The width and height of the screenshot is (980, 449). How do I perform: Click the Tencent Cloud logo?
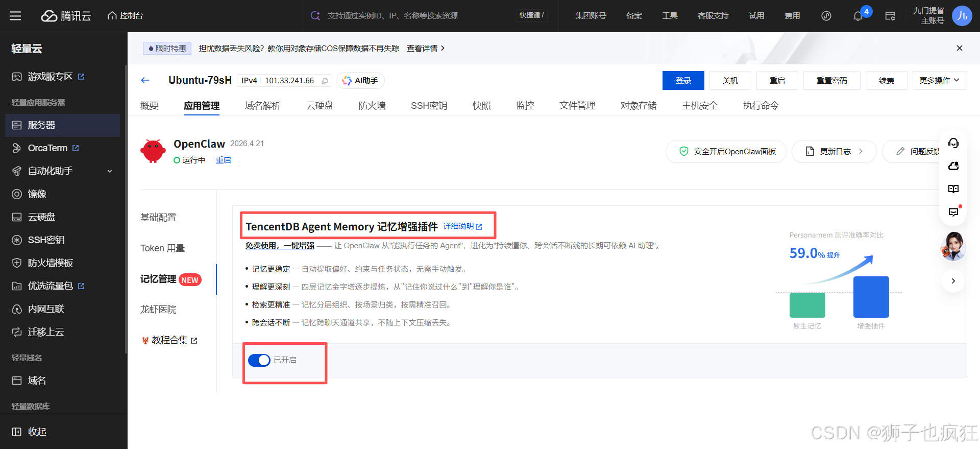(x=66, y=16)
